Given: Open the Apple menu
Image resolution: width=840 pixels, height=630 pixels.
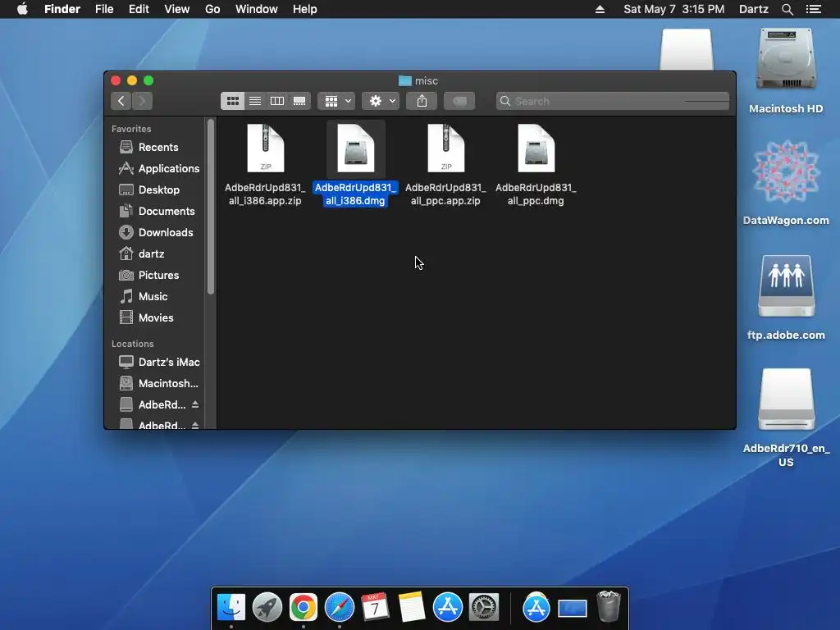Looking at the screenshot, I should [x=22, y=9].
